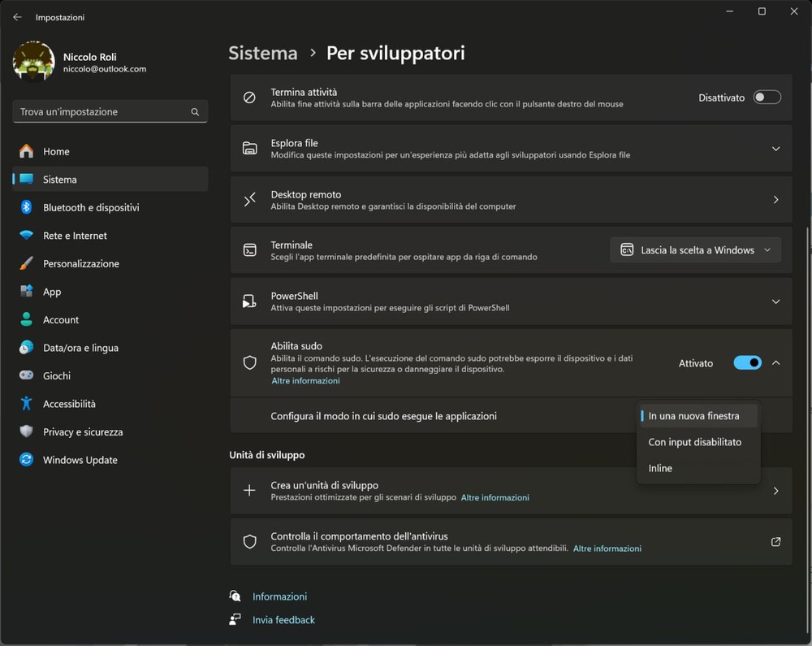Open Windows Update via its sidebar icon

[27, 460]
